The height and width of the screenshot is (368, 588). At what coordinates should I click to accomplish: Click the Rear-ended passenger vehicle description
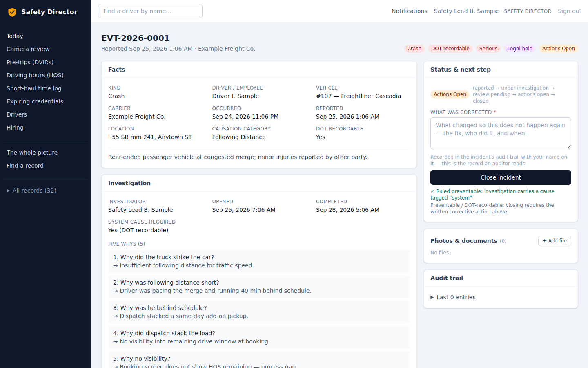click(x=238, y=157)
